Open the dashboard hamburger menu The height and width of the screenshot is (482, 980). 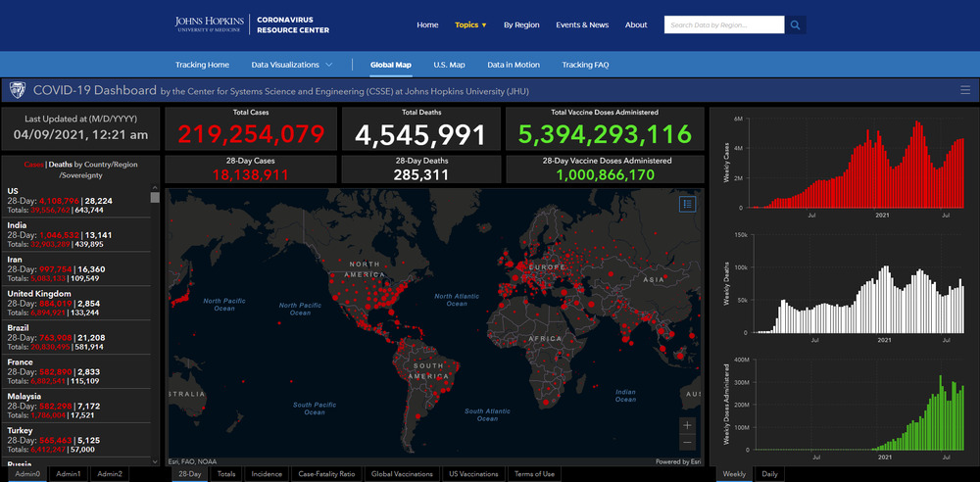[x=965, y=90]
